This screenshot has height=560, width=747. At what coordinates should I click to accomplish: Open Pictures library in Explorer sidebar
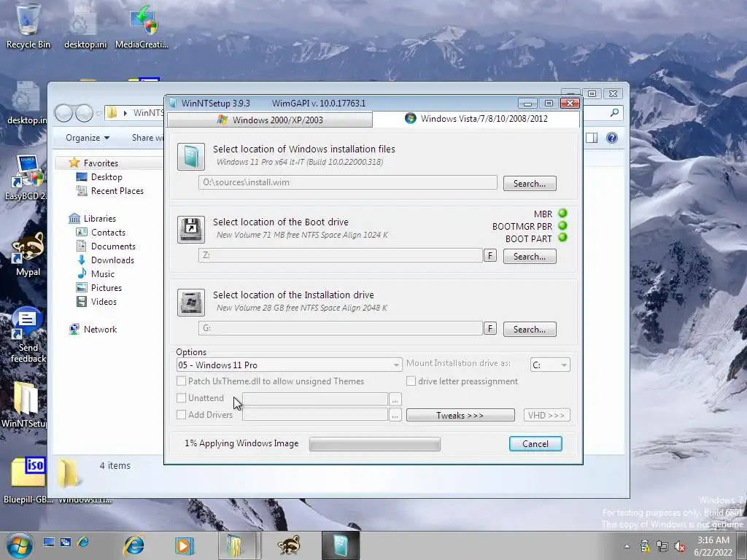point(99,287)
